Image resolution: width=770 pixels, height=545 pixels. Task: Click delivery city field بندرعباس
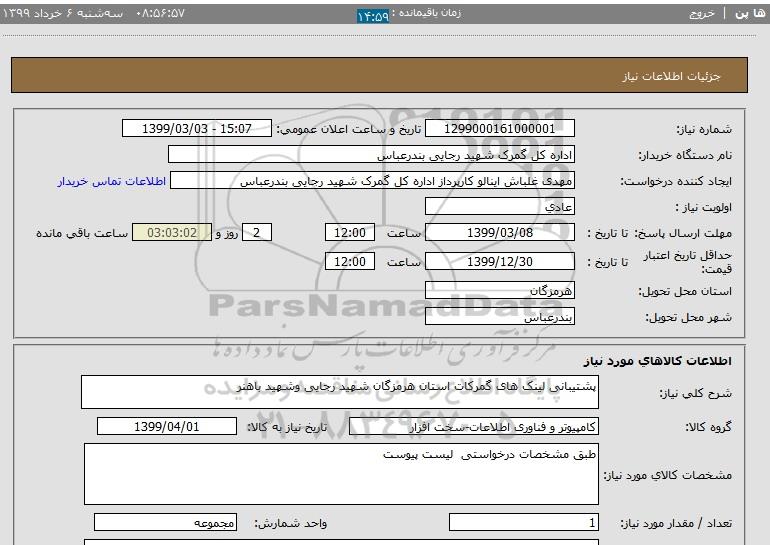[x=499, y=317]
